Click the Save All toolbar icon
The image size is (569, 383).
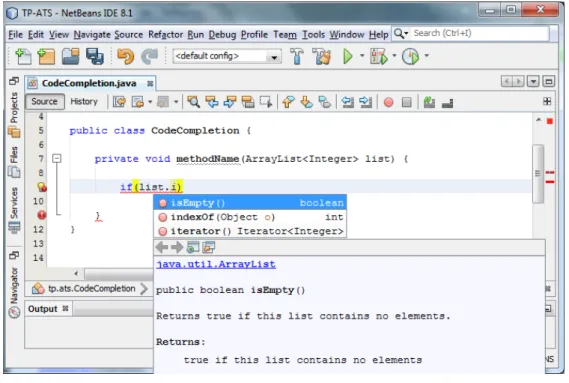[95, 57]
